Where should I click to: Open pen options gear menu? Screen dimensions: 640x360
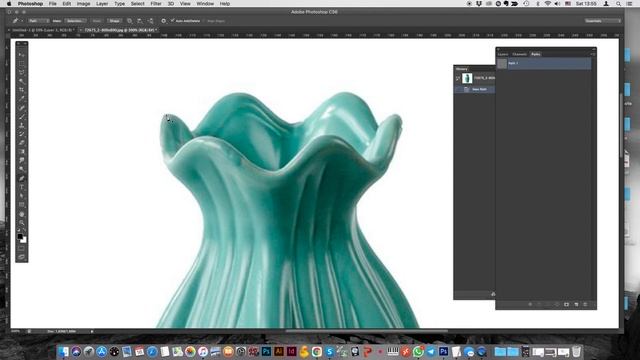[164, 21]
